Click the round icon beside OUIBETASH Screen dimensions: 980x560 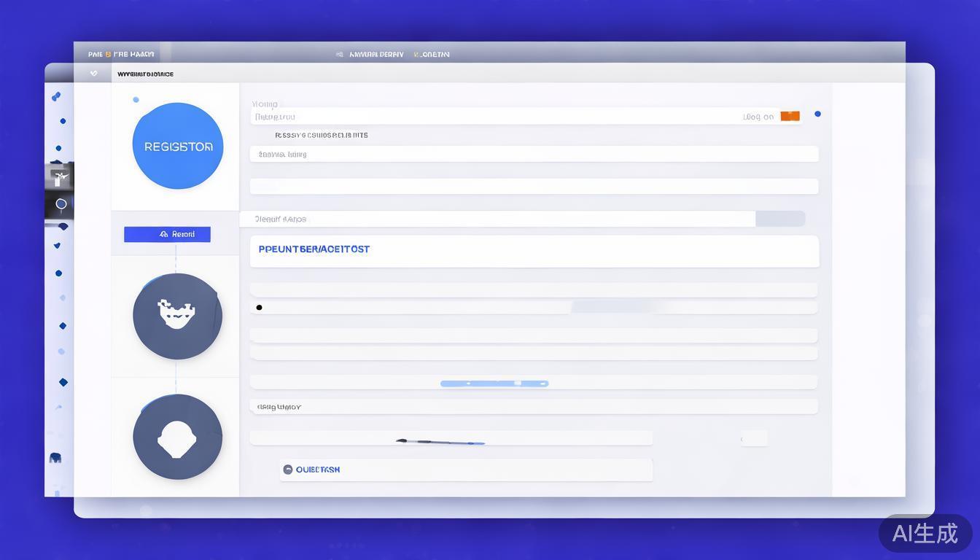pyautogui.click(x=288, y=470)
